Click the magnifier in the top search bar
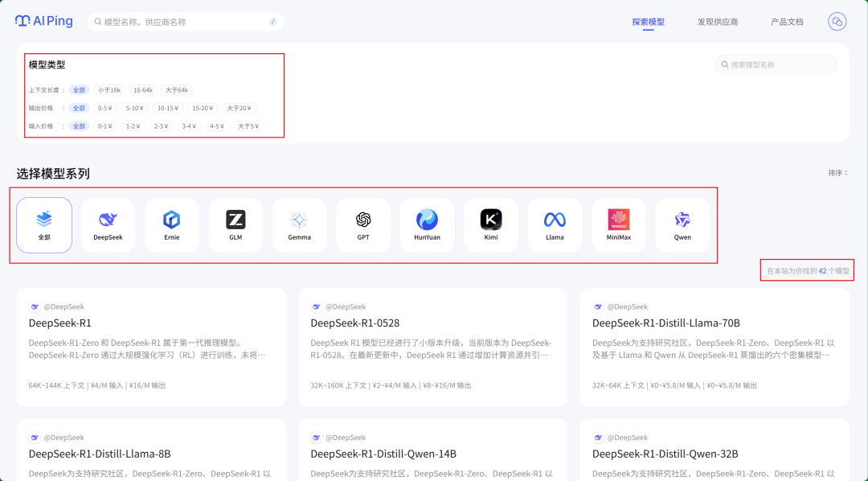 (98, 22)
